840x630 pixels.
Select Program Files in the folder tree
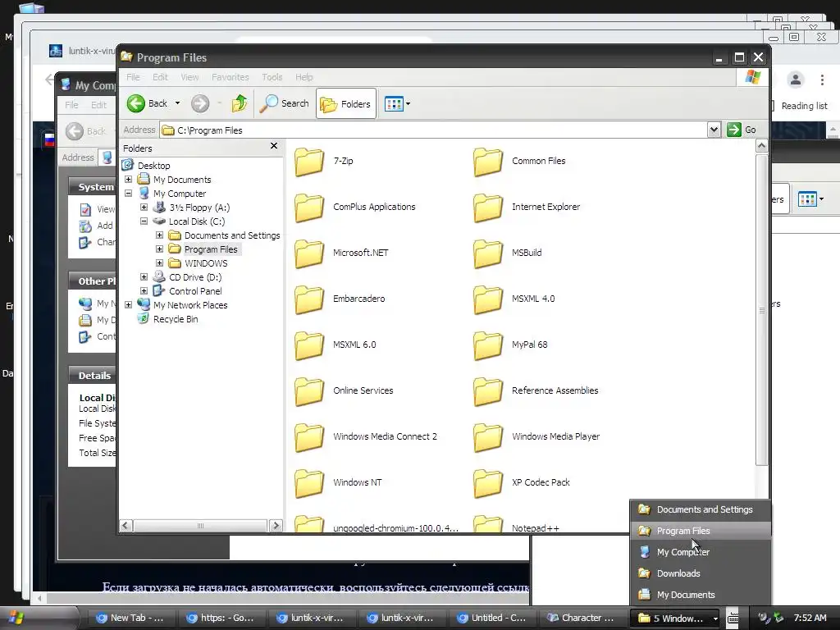[x=211, y=249]
